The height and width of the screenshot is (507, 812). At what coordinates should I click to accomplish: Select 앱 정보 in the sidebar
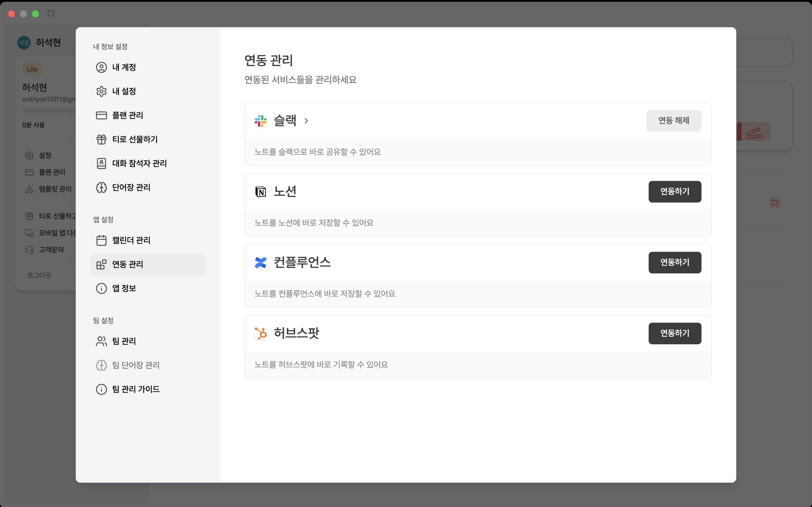(124, 288)
